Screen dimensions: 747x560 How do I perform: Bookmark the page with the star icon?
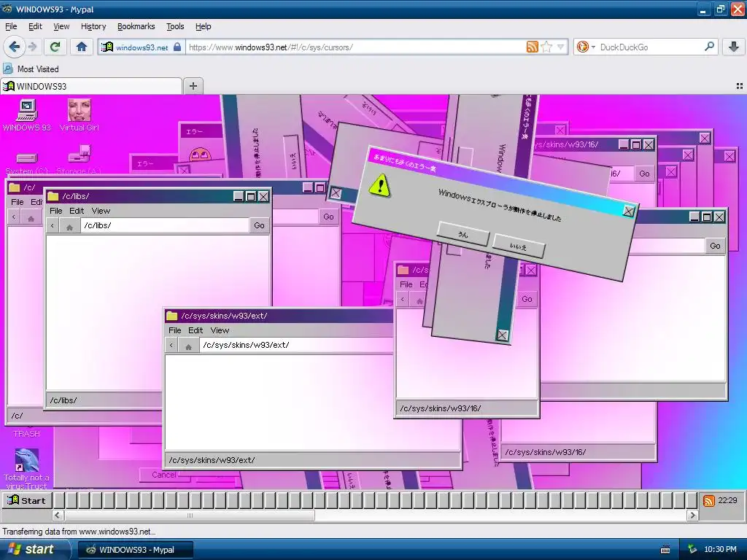(x=546, y=47)
